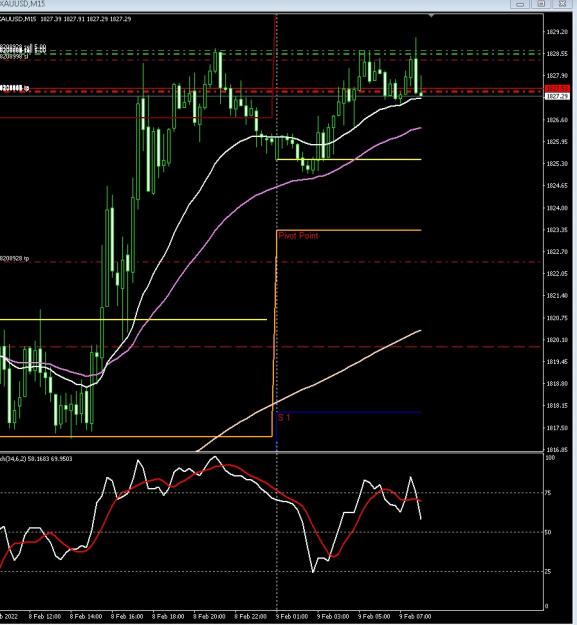Click the gray chart shift triangle marker
577x625 pixels.
pyautogui.click(x=431, y=16)
